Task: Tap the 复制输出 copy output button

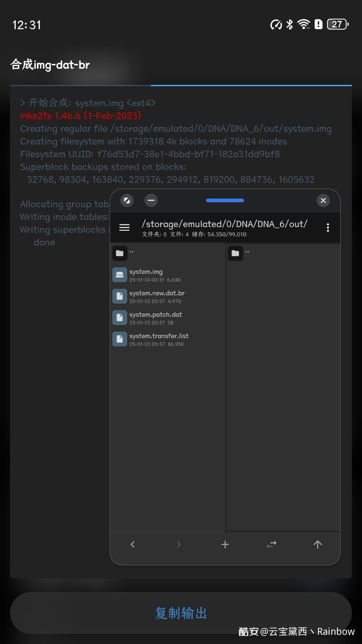Action: click(x=181, y=613)
